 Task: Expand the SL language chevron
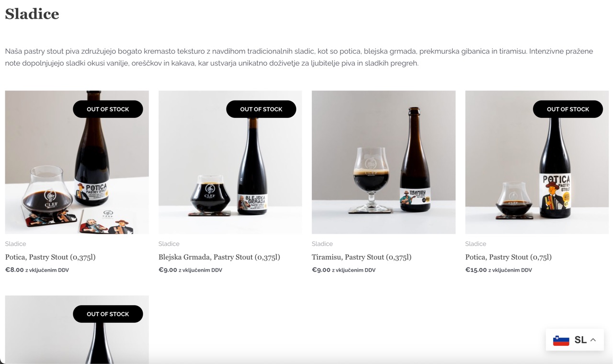tap(593, 340)
